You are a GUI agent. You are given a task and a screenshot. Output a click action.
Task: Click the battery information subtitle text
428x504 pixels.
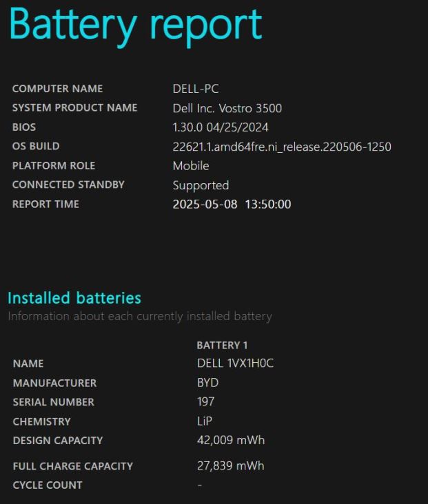[140, 316]
